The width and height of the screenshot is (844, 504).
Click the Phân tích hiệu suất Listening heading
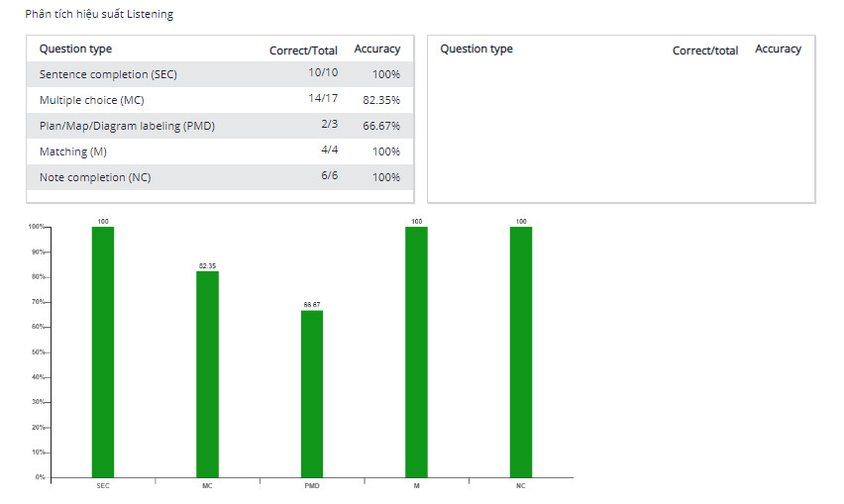(99, 15)
